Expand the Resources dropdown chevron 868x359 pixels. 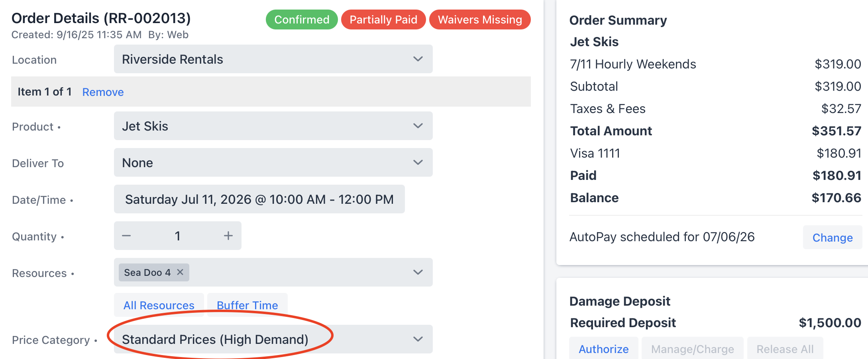[x=418, y=272]
